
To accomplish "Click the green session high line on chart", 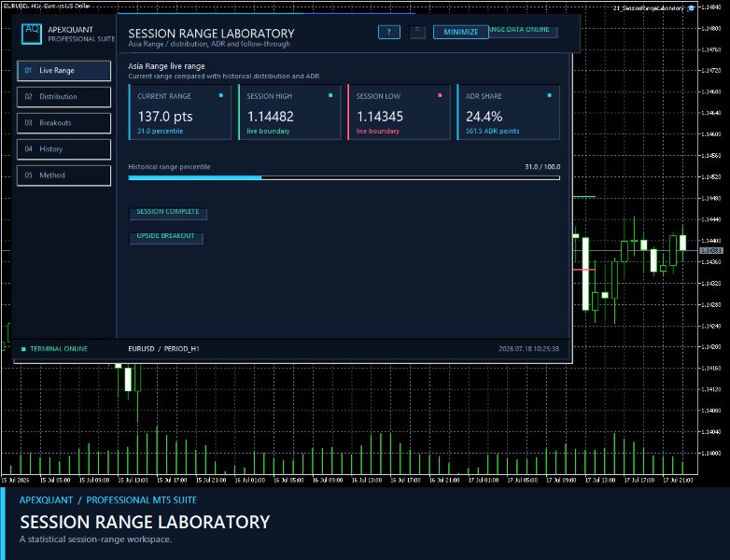I will [583, 197].
